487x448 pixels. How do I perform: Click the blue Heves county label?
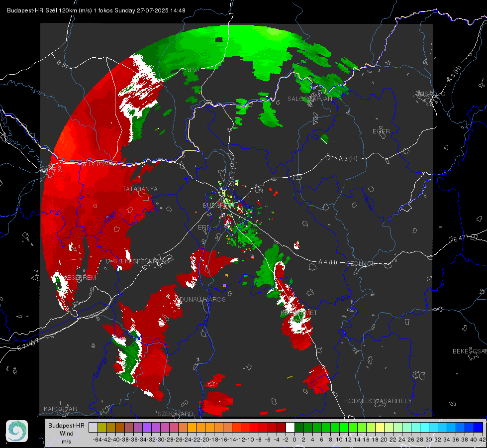pos(368,203)
